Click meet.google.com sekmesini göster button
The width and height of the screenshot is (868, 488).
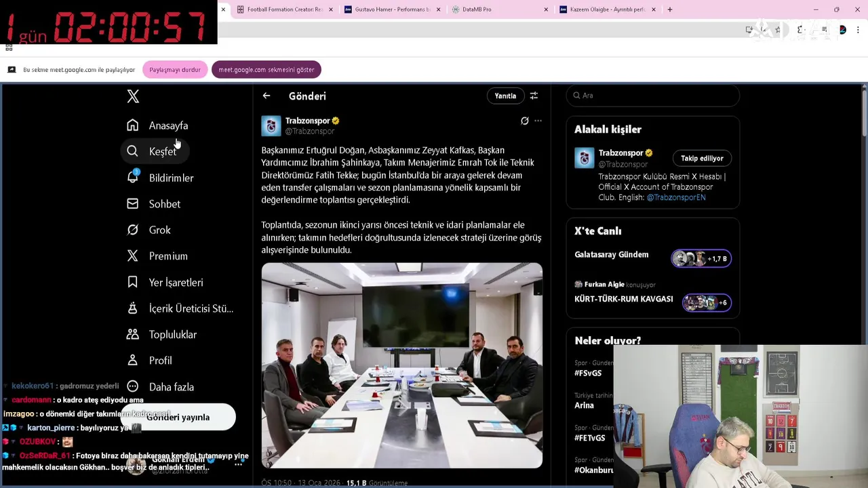[x=267, y=70]
